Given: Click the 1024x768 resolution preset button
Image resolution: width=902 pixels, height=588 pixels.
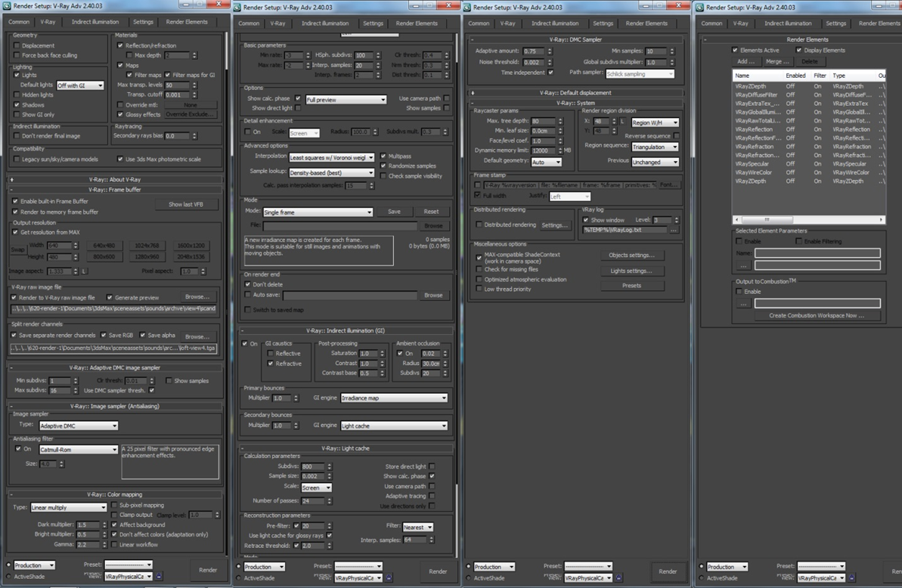Looking at the screenshot, I should point(147,246).
